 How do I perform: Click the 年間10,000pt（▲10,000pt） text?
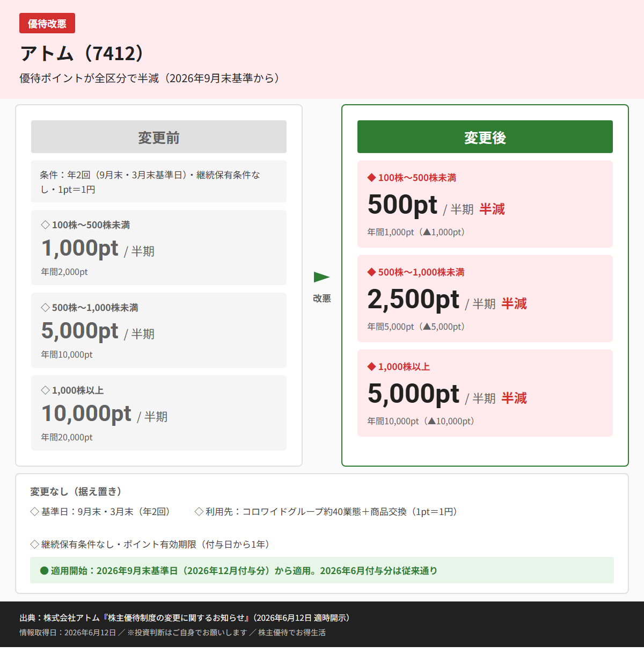(423, 422)
